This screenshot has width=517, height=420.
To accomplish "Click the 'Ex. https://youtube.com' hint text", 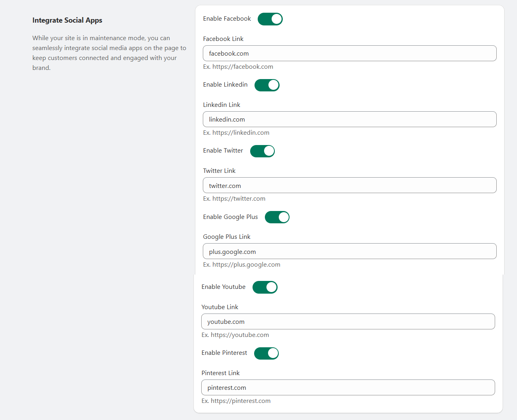I will pos(235,335).
